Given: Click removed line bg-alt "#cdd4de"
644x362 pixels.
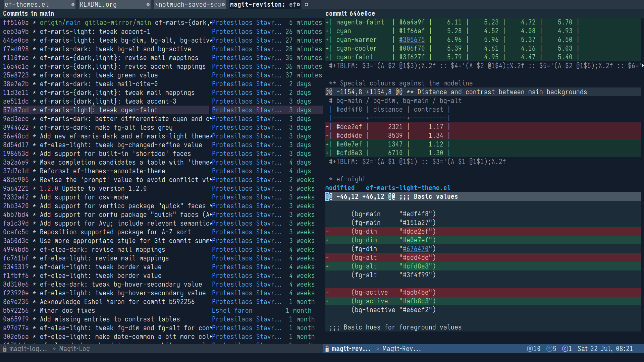Looking at the screenshot, I should (x=483, y=257).
